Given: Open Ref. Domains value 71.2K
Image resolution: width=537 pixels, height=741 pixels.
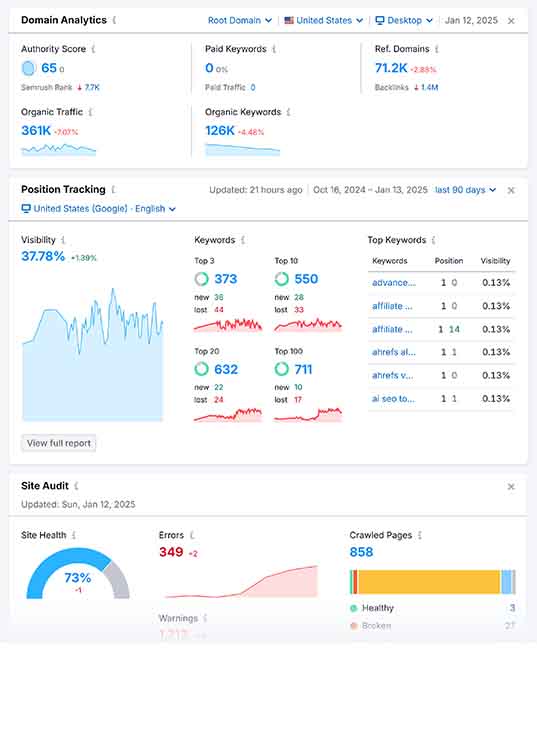Looking at the screenshot, I should [x=391, y=68].
